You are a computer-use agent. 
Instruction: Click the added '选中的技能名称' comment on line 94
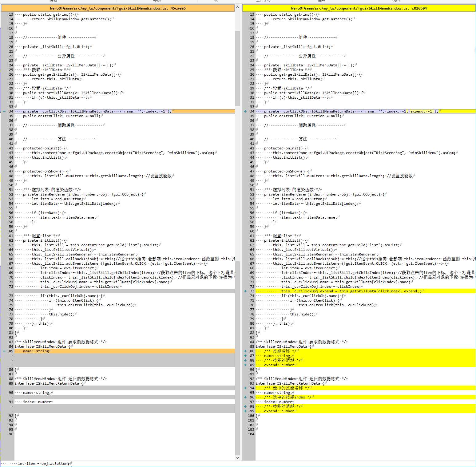(366, 388)
